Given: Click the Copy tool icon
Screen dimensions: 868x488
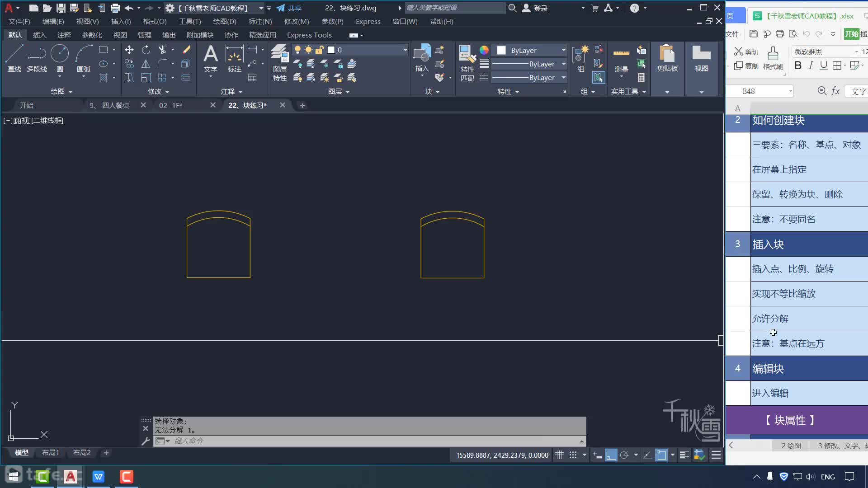Looking at the screenshot, I should pos(129,64).
